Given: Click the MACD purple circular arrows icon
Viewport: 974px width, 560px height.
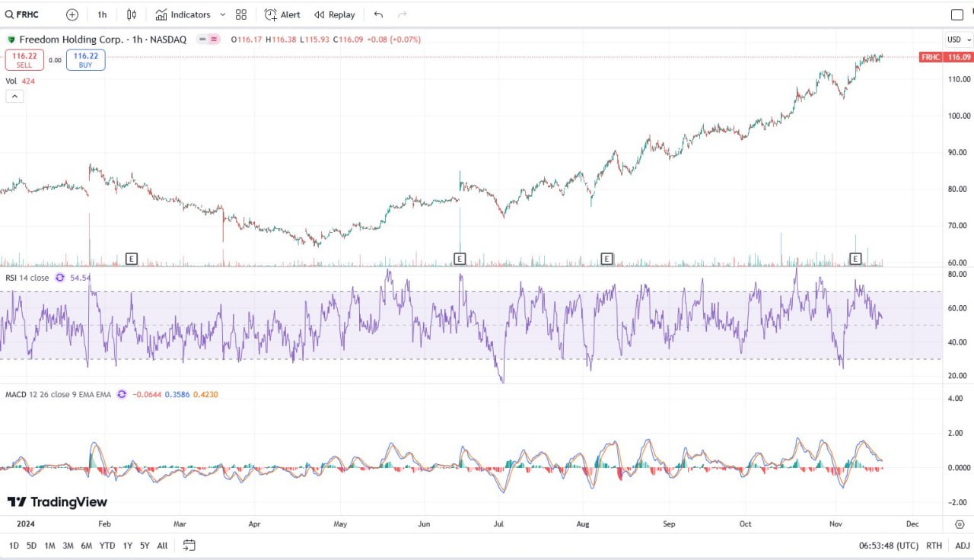Looking at the screenshot, I should click(121, 394).
